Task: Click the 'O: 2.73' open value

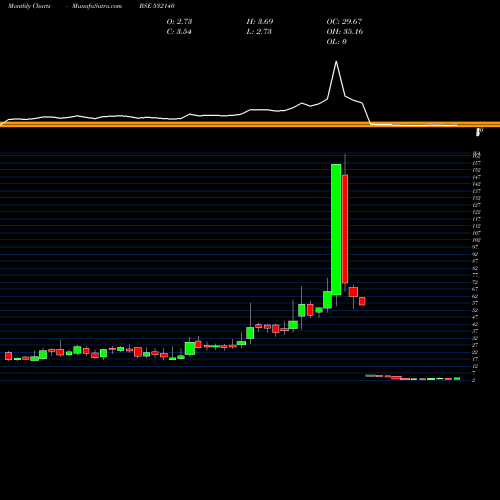Action: click(179, 21)
